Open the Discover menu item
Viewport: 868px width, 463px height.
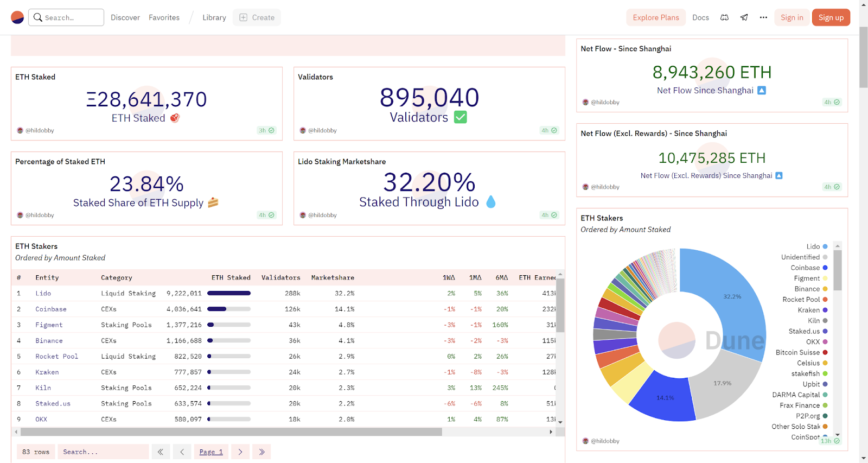125,17
